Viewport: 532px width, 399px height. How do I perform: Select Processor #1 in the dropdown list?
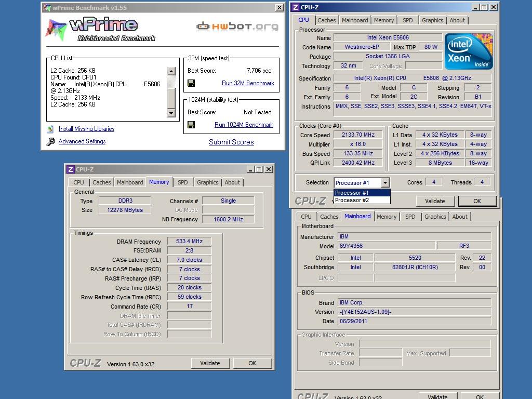[x=362, y=193]
